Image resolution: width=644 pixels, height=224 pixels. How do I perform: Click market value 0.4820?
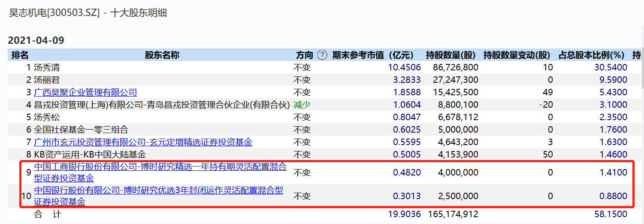[x=407, y=173]
